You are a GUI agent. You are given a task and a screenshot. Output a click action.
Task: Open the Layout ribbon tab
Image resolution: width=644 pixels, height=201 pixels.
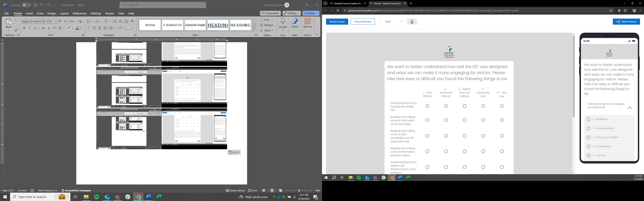(64, 13)
